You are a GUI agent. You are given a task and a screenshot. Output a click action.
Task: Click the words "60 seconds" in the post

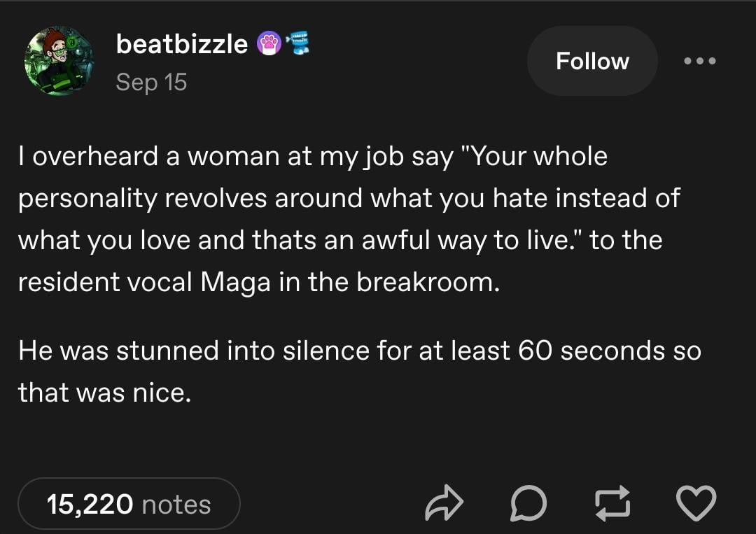[591, 350]
